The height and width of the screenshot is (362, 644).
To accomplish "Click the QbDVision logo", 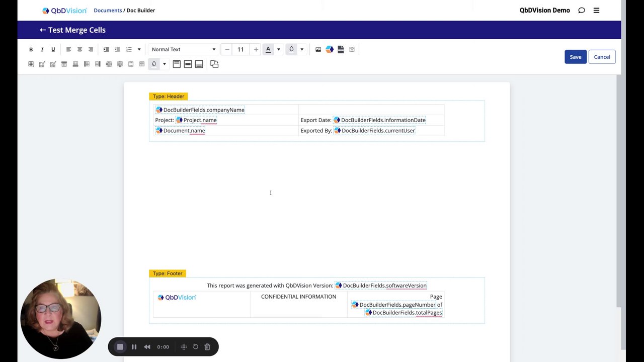I will [64, 10].
